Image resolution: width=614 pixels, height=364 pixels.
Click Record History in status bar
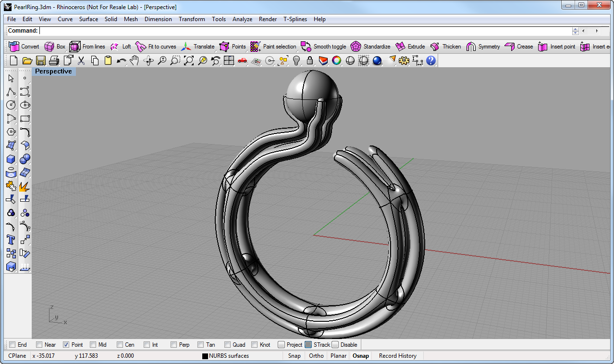[398, 356]
